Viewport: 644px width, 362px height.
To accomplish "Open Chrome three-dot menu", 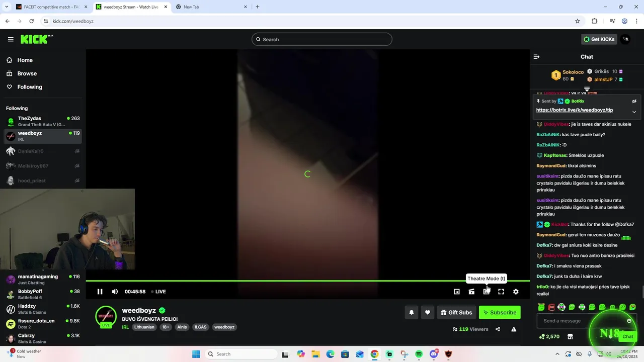I will [x=637, y=21].
